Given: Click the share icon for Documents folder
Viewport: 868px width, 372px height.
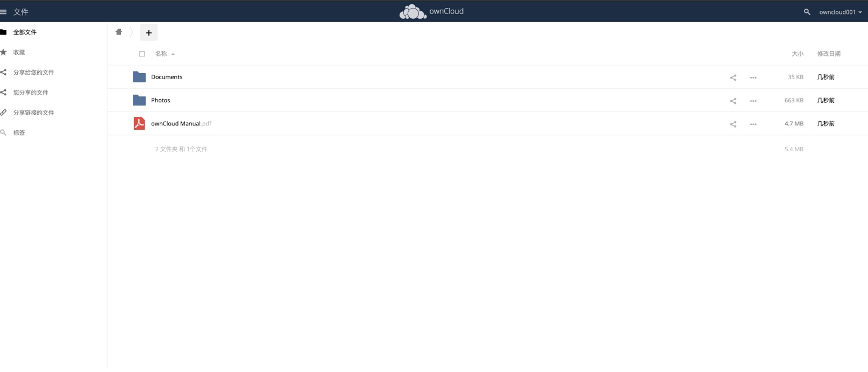Looking at the screenshot, I should 733,78.
